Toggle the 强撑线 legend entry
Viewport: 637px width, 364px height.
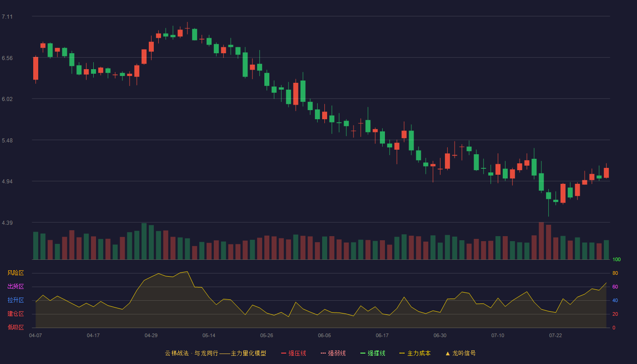(373, 353)
